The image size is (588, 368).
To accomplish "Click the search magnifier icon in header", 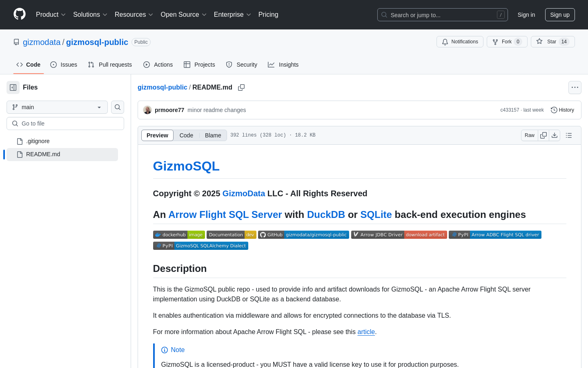I will pyautogui.click(x=384, y=15).
